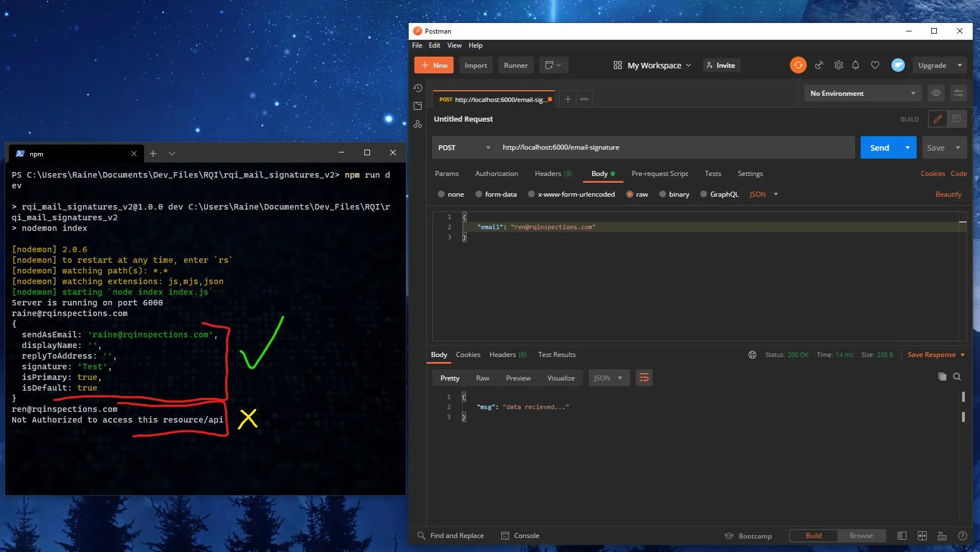The height and width of the screenshot is (552, 980).
Task: Open the Postman Console
Action: 520,536
